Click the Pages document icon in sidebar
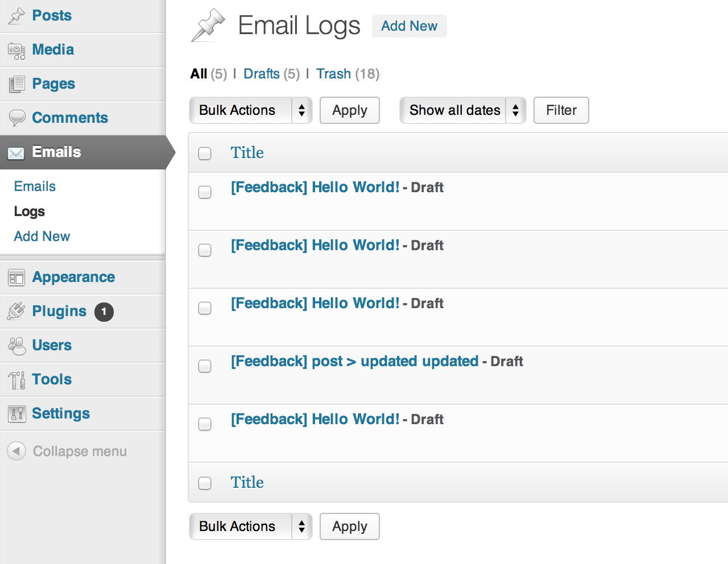The image size is (728, 564). (16, 84)
